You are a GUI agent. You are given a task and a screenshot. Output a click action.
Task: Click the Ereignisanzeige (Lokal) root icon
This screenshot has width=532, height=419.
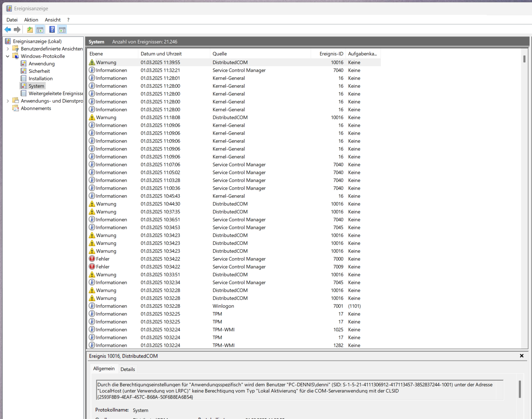[x=8, y=41]
